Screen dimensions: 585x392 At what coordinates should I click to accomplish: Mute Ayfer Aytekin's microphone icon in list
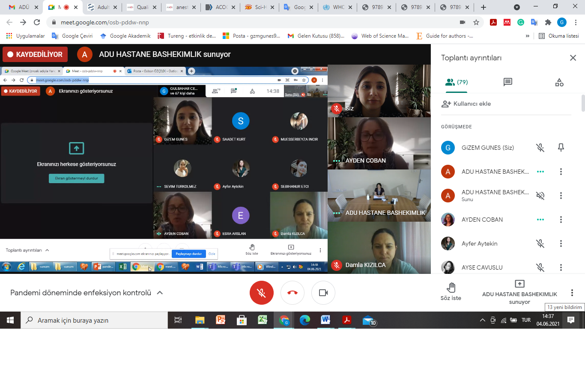(540, 244)
